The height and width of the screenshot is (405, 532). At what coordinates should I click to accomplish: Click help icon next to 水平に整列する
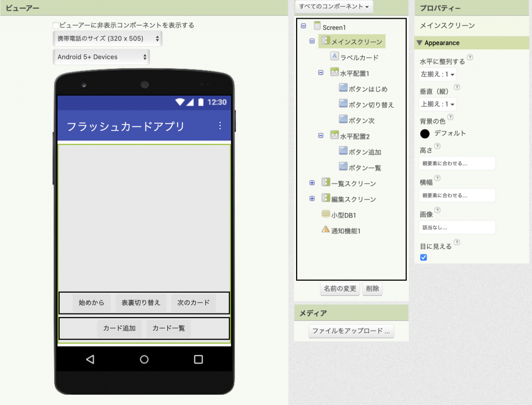pyautogui.click(x=470, y=58)
